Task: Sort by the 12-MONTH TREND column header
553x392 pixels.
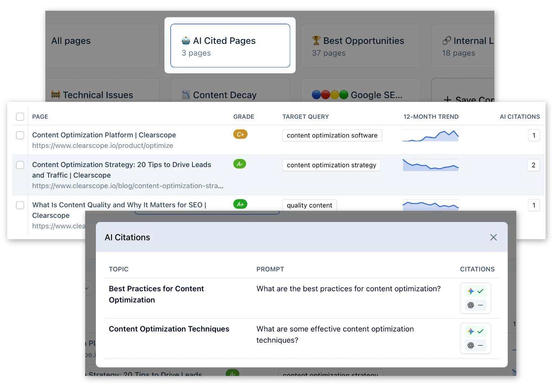Action: tap(431, 117)
